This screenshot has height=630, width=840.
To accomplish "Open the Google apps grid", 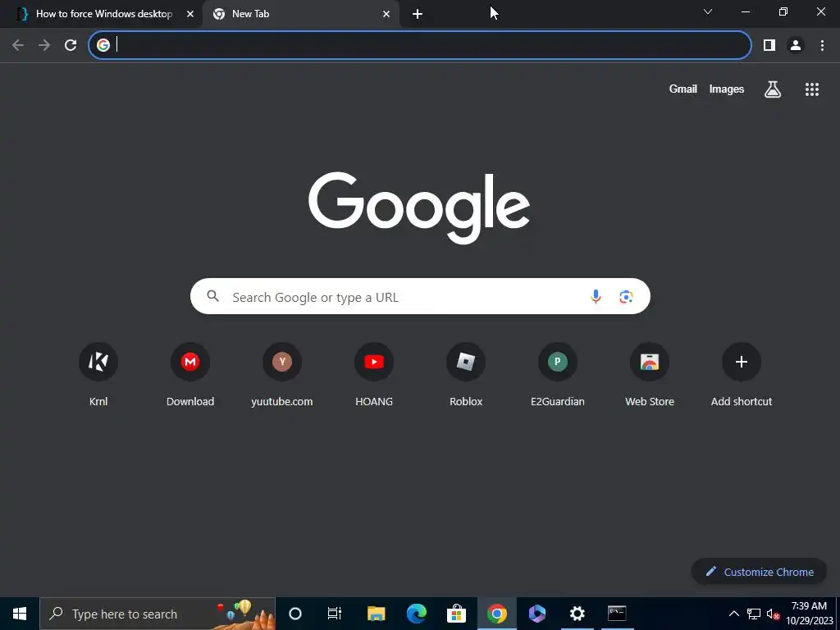I will 811,89.
